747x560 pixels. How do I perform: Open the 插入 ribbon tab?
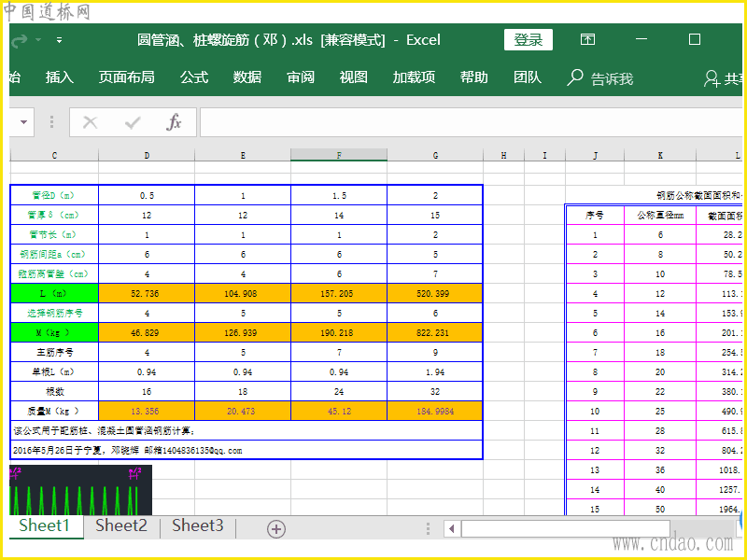(x=60, y=77)
